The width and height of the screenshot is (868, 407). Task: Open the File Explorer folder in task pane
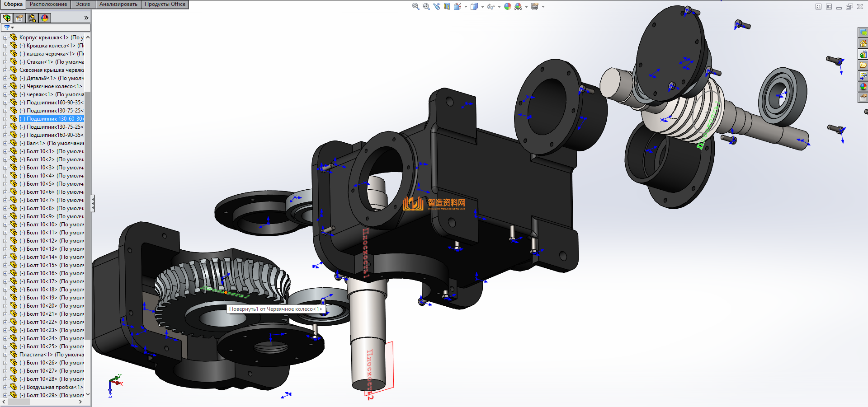[863, 65]
